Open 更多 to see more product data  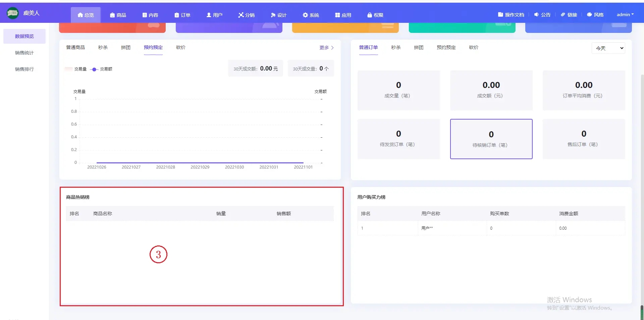[x=326, y=48]
